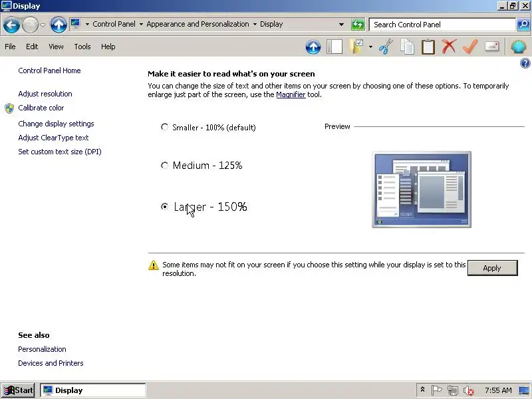Click the muted speaker volume tray icon

469,391
